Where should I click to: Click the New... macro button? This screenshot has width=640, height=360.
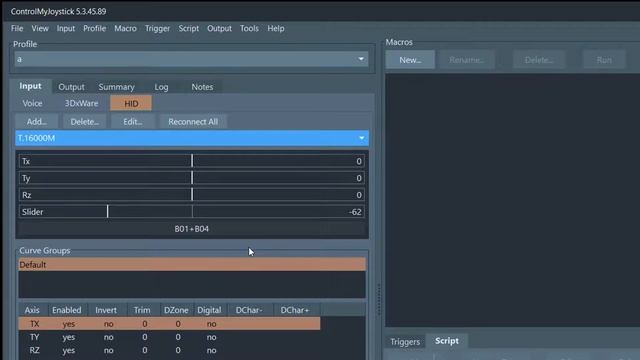tap(410, 60)
